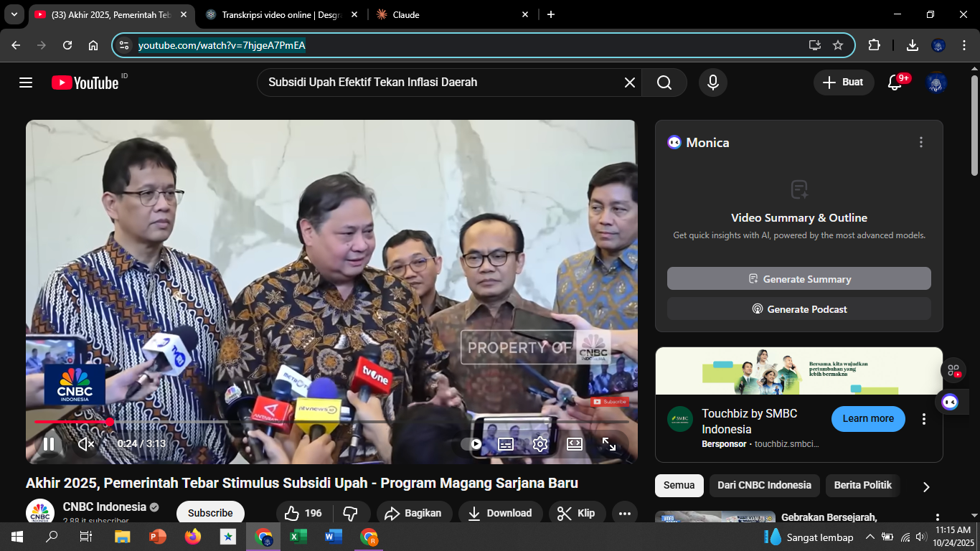Start voice search with the microphone icon
This screenshot has width=980, height=551.
coord(713,83)
